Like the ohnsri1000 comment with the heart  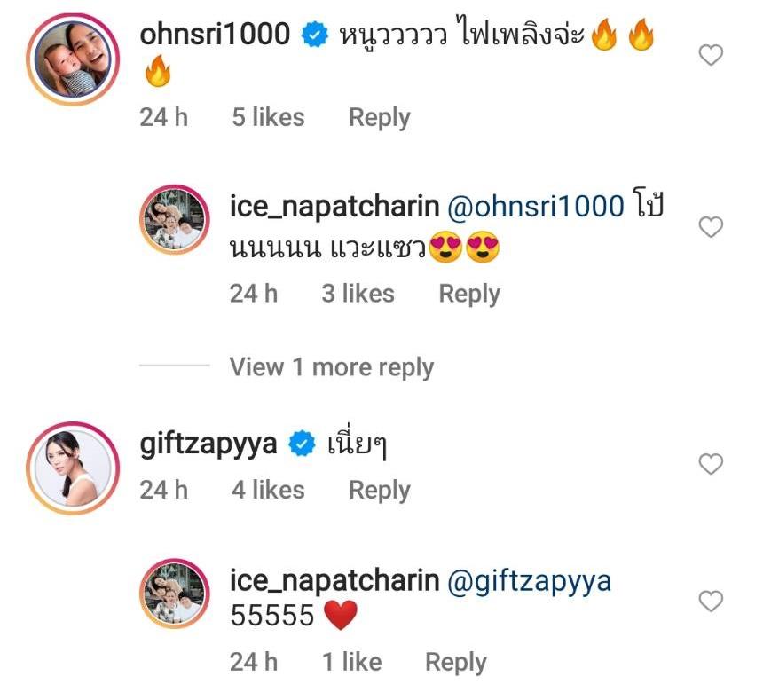711,56
